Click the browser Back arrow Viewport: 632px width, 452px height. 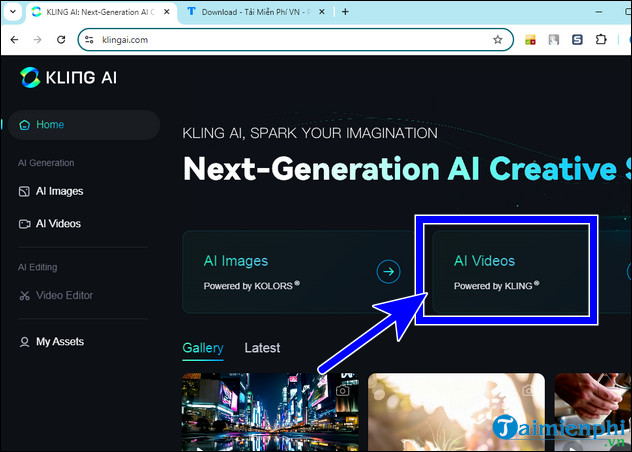coord(15,40)
